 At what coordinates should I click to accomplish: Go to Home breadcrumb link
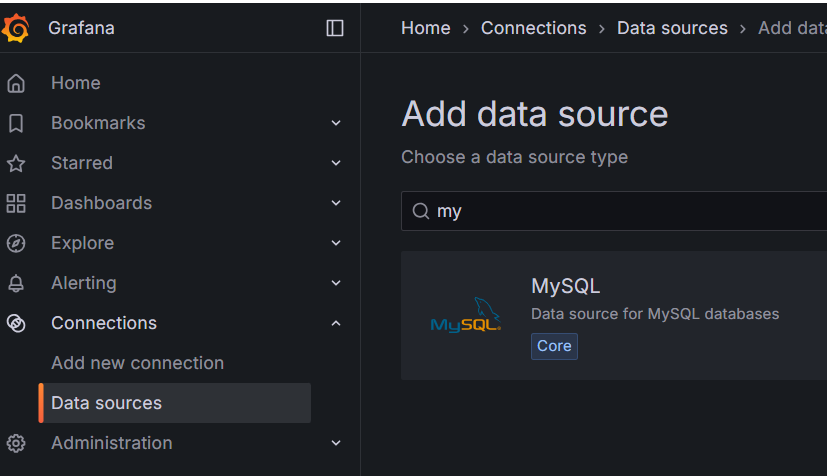(426, 28)
